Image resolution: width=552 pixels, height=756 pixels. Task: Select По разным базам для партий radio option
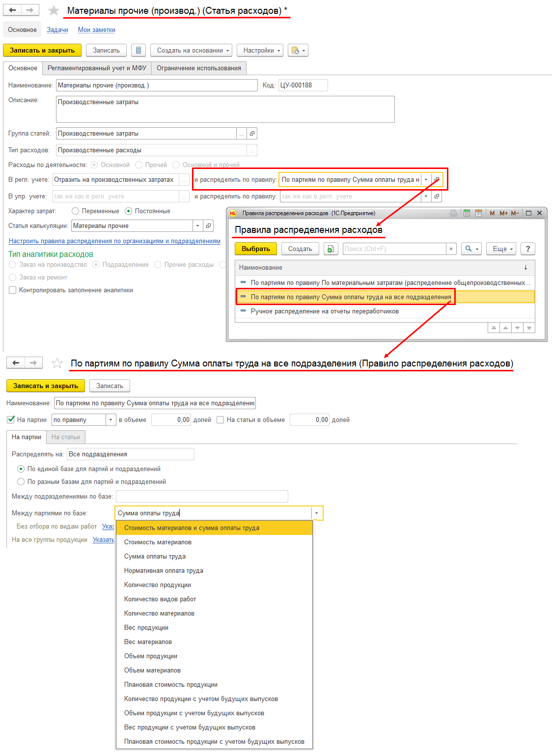[21, 482]
